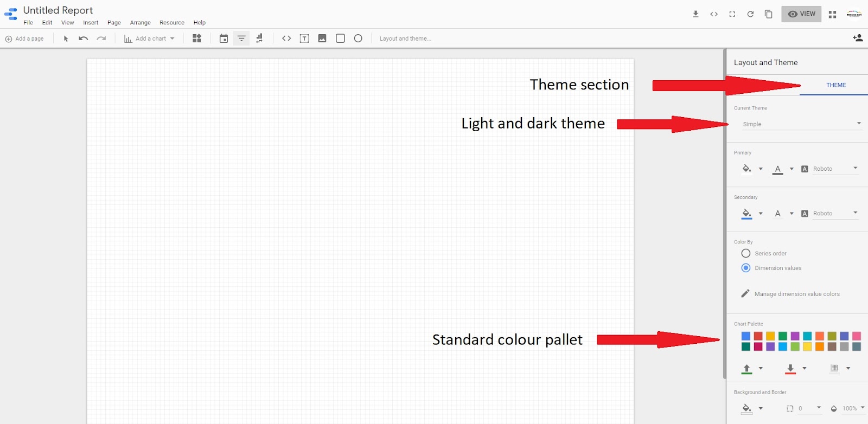Click the image insert icon
Image resolution: width=868 pixels, height=424 pixels.
pos(322,38)
